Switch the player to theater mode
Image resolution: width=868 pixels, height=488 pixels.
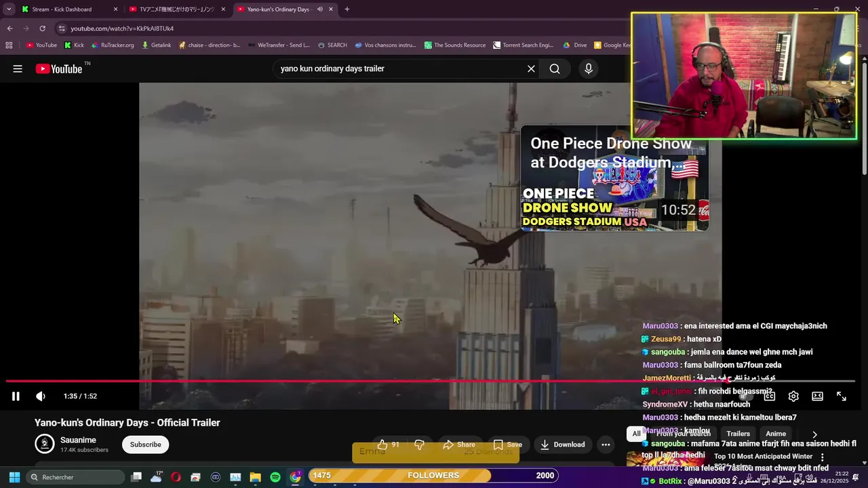pos(818,396)
